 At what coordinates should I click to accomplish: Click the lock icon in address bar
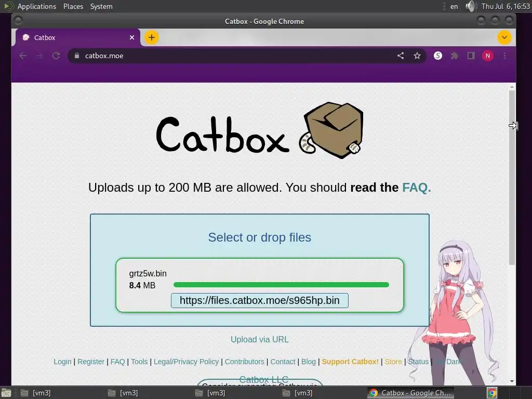pyautogui.click(x=77, y=56)
